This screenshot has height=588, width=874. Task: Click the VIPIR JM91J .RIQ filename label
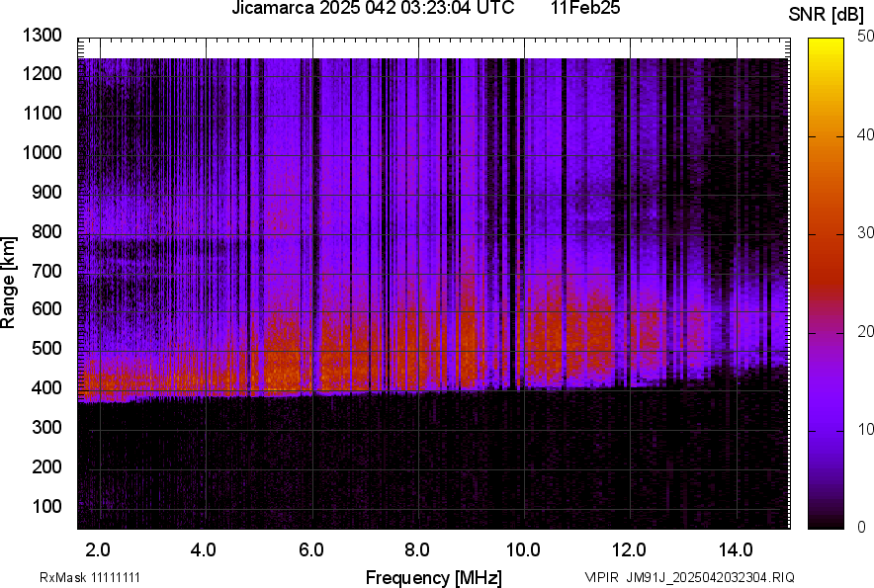pyautogui.click(x=689, y=577)
